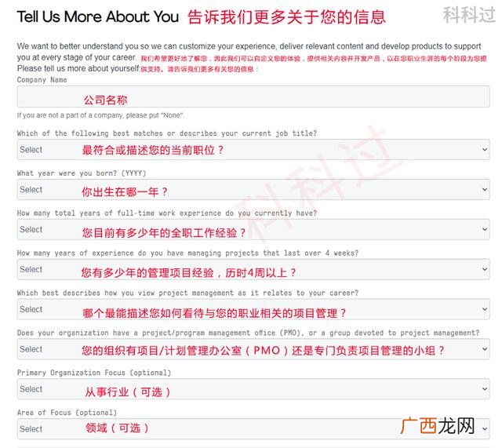Open the full-time work experience dropdown
The width and height of the screenshot is (502, 448).
pos(253,229)
